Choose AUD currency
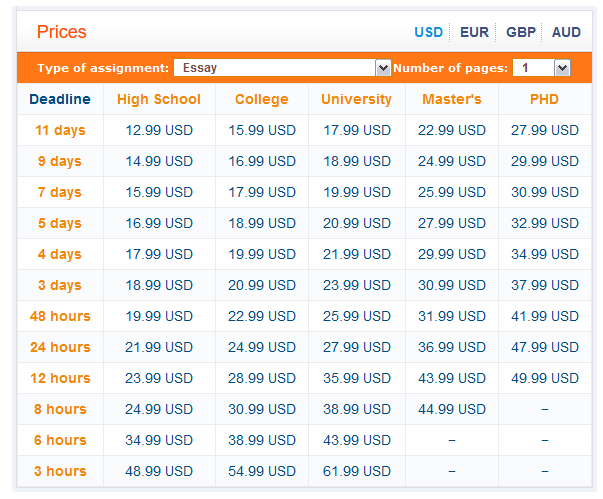 point(566,32)
